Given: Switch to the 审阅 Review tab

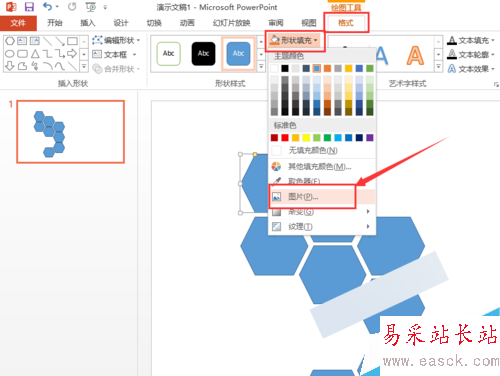Looking at the screenshot, I should coord(276,23).
